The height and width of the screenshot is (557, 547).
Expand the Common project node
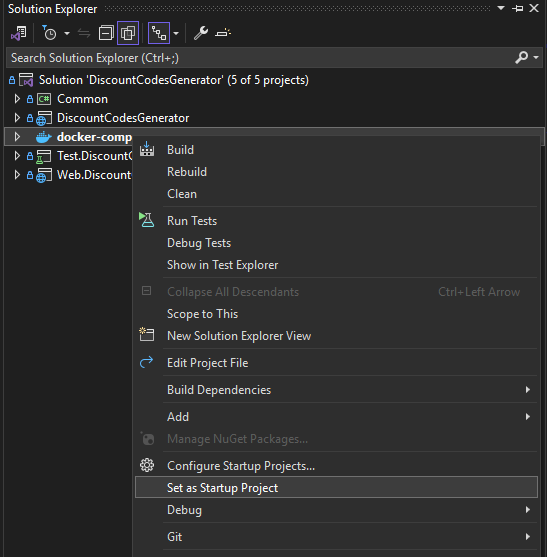pos(17,99)
